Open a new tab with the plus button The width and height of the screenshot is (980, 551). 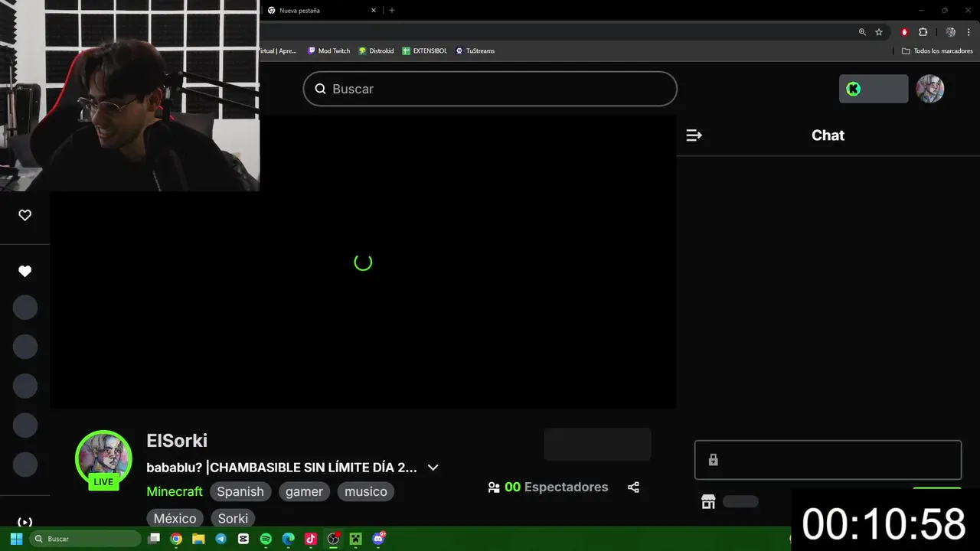[x=392, y=11]
